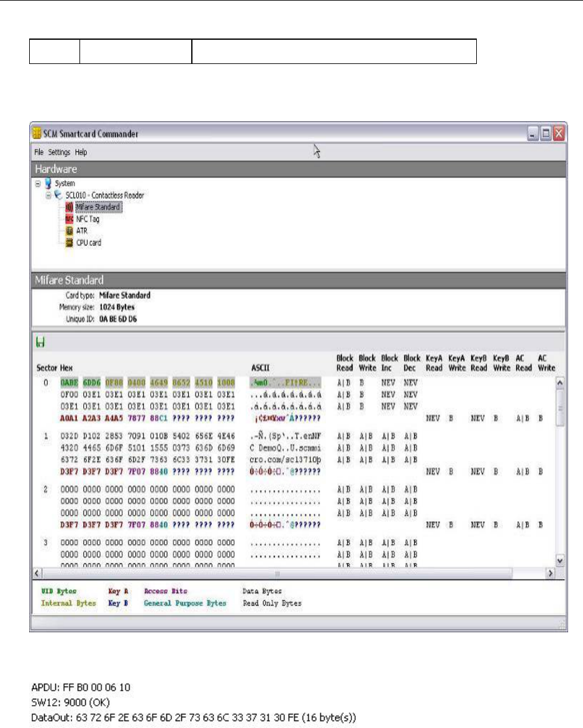This screenshot has width=583, height=728.
Task: Click the green save icon above the sector table
Action: click(40, 342)
